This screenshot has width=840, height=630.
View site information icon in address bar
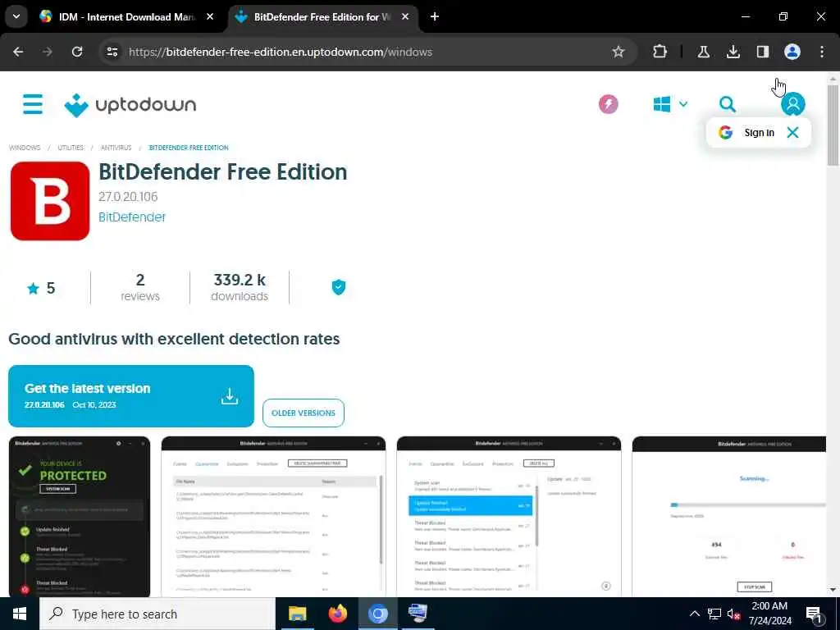(112, 52)
